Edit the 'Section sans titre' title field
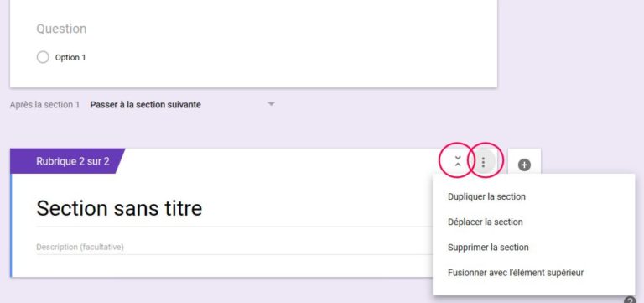Image resolution: width=644 pixels, height=303 pixels. [234, 208]
